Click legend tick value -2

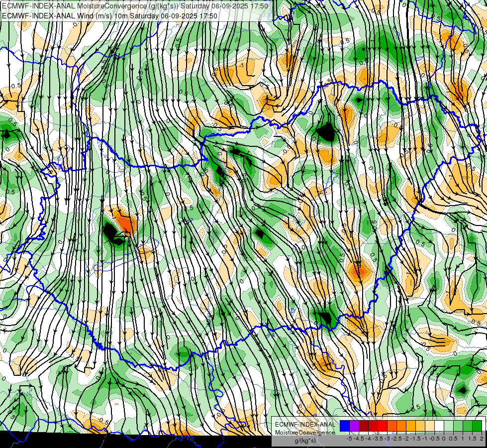pyautogui.click(x=406, y=439)
